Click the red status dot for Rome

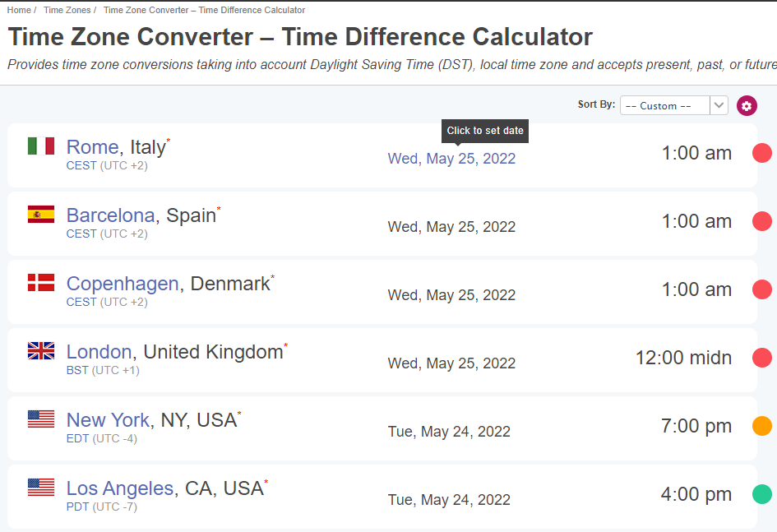click(x=761, y=153)
